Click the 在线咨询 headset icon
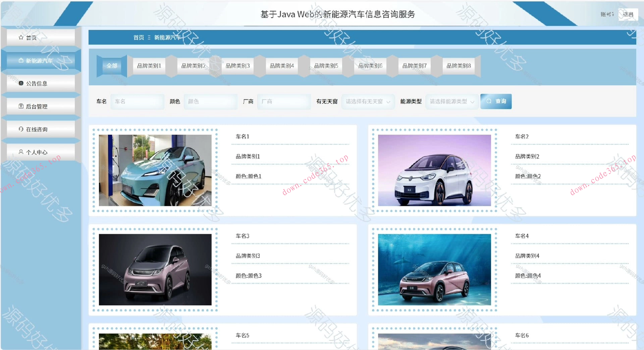 point(21,129)
